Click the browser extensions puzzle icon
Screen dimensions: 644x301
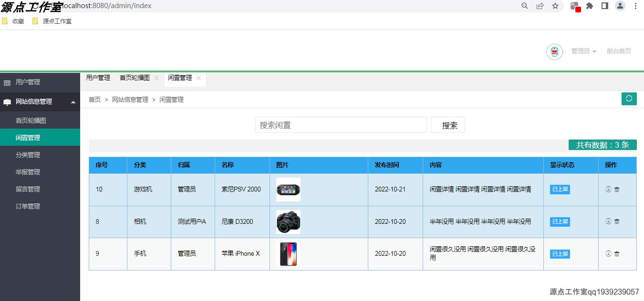tap(589, 6)
